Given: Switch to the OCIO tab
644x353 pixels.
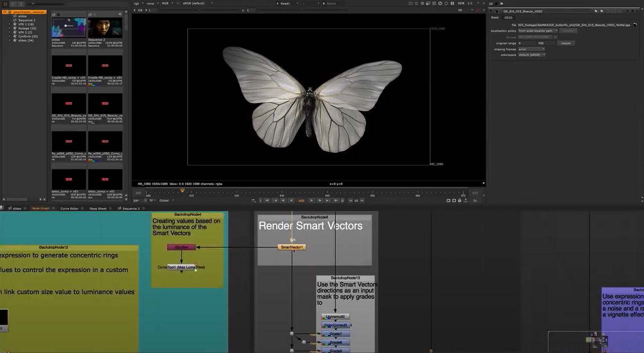Looking at the screenshot, I should [508, 18].
